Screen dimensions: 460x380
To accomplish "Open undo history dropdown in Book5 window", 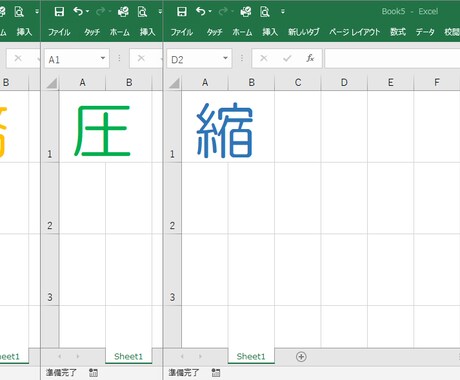I will (210, 12).
